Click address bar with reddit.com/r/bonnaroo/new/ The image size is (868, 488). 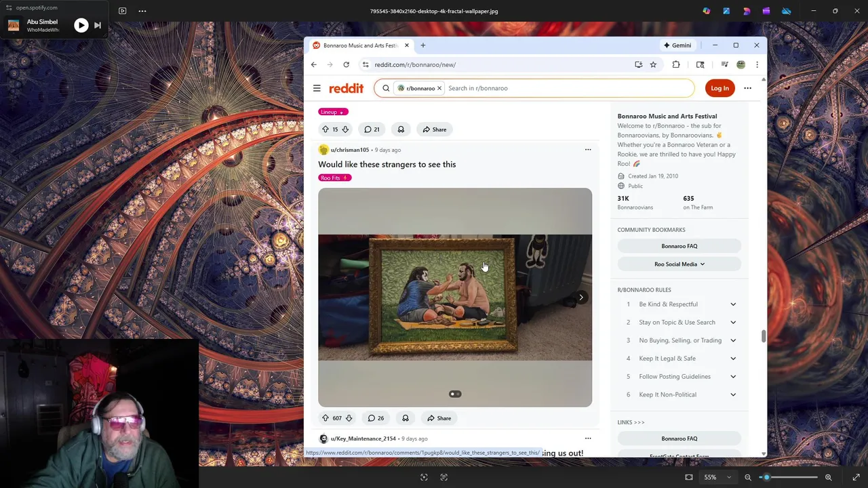498,64
